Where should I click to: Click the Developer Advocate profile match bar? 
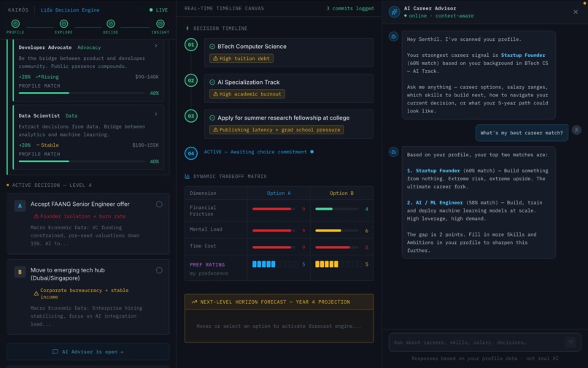coord(82,93)
